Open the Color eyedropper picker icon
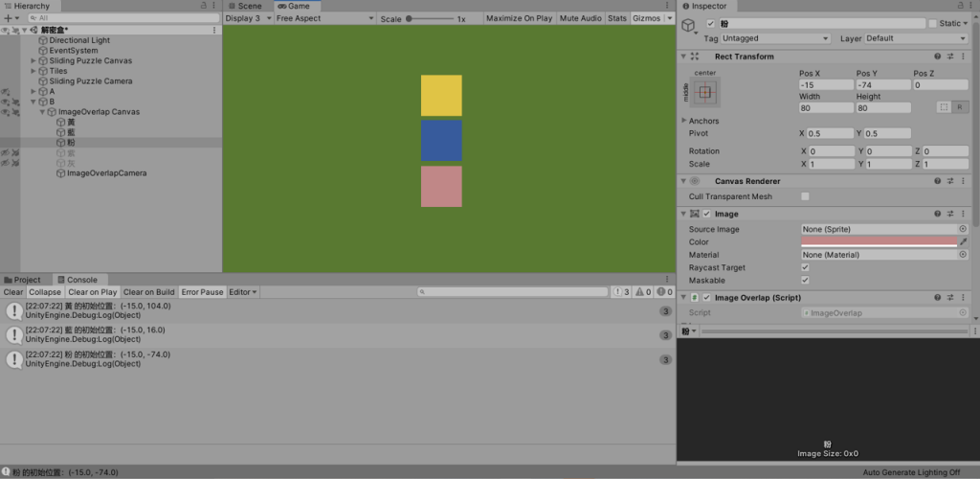 coord(963,242)
